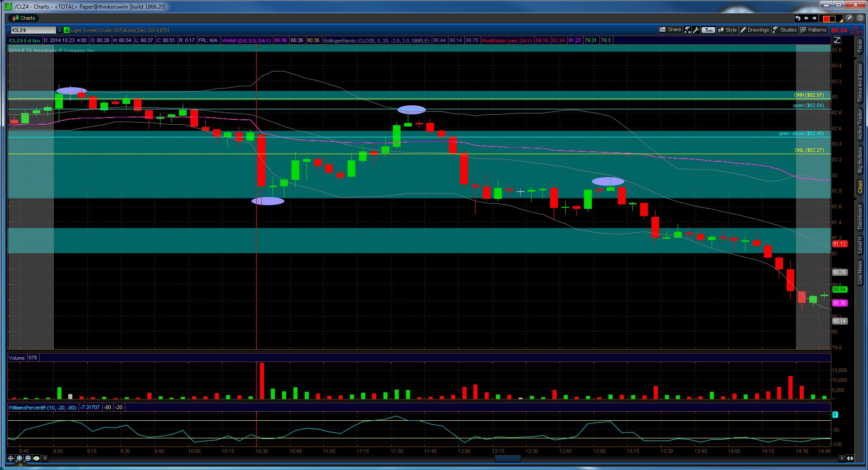The image size is (868, 470).
Task: Click the forward arrow navigation icon
Action: 814,19
